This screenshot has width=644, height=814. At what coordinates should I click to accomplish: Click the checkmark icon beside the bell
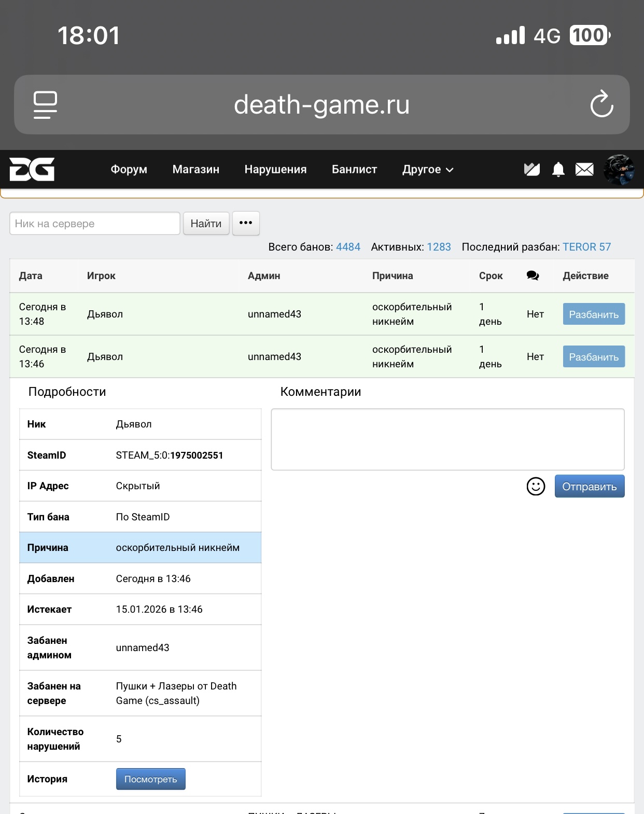(x=531, y=170)
